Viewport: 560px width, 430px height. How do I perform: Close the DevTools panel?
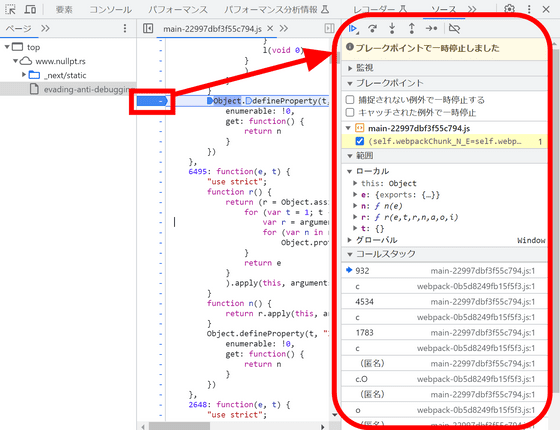click(546, 9)
